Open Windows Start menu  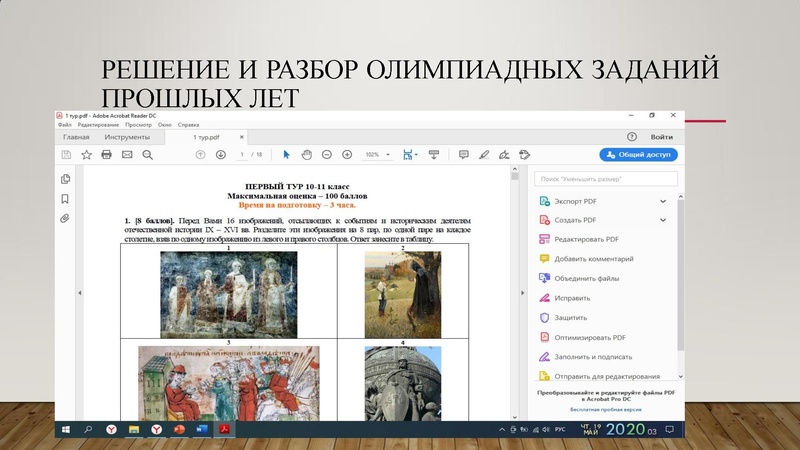[x=66, y=430]
